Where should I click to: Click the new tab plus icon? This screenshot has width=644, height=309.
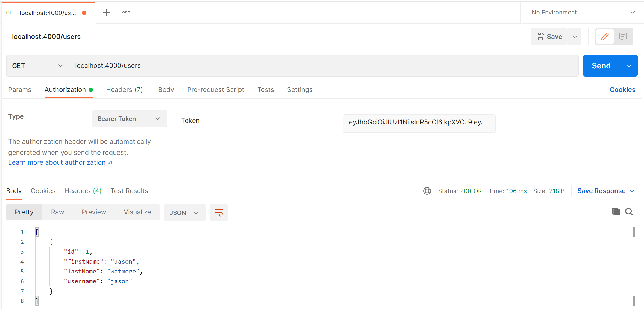pos(106,12)
